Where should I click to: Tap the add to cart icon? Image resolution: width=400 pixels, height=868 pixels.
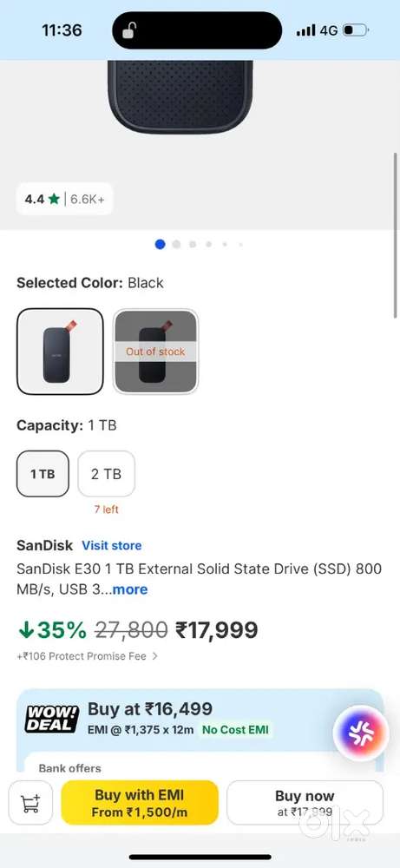coord(30,803)
